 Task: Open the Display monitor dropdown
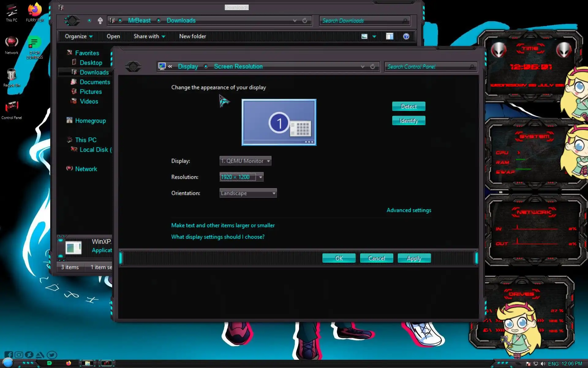coord(245,161)
